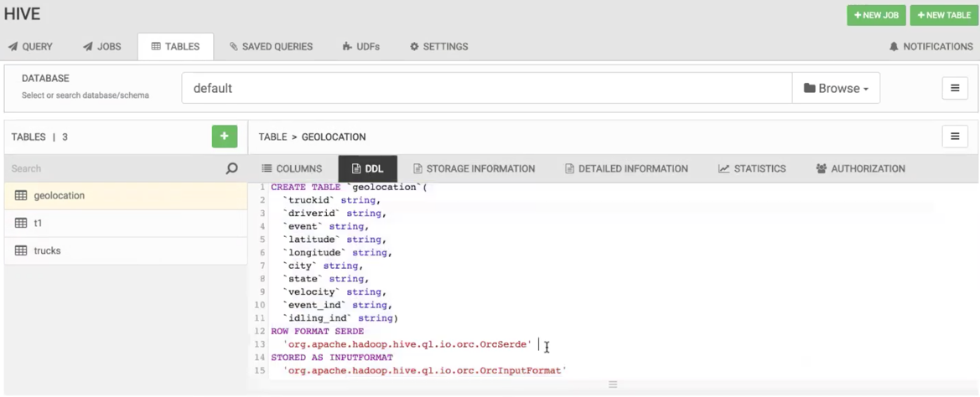Open NOTIFICATIONS

(931, 47)
